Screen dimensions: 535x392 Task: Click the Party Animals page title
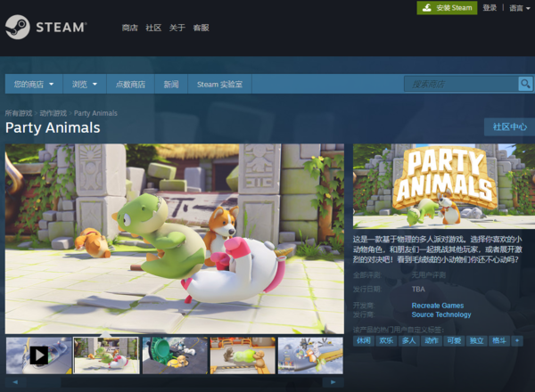tap(53, 127)
